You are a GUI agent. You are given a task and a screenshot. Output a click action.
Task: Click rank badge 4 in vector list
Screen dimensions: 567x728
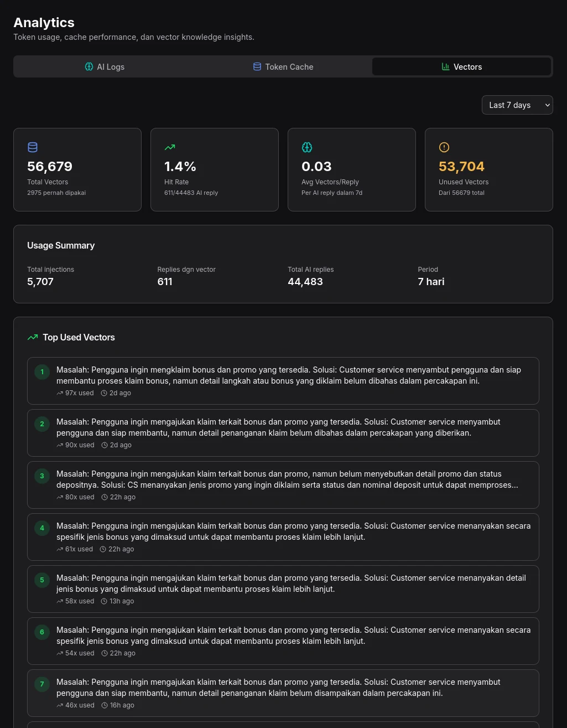(42, 528)
